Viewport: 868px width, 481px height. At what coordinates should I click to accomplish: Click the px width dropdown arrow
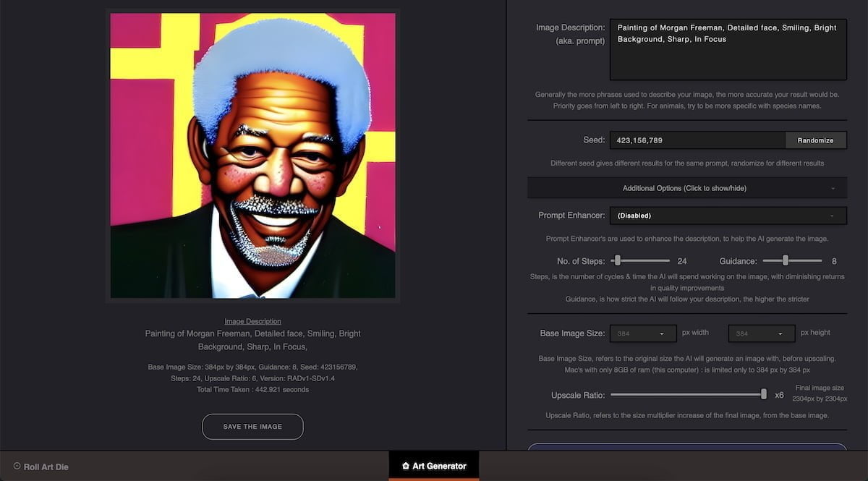pos(662,333)
